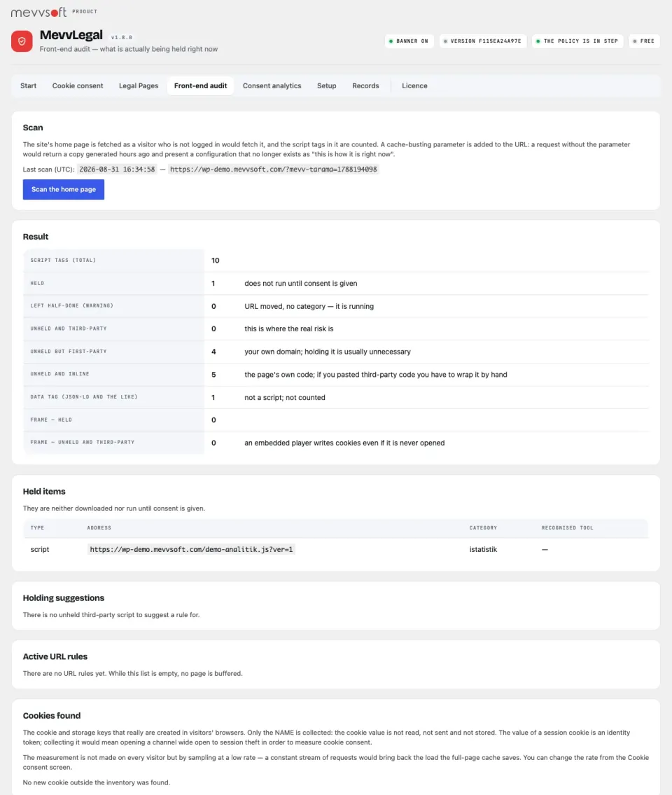Click 'No new cookie outside the inventory' text
672x795 pixels.
(97, 782)
